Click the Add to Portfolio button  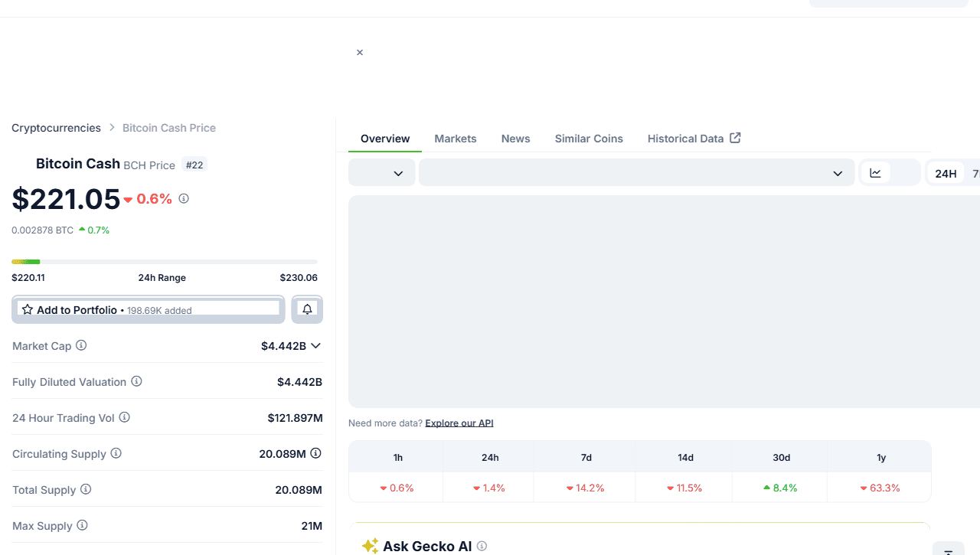tap(149, 309)
